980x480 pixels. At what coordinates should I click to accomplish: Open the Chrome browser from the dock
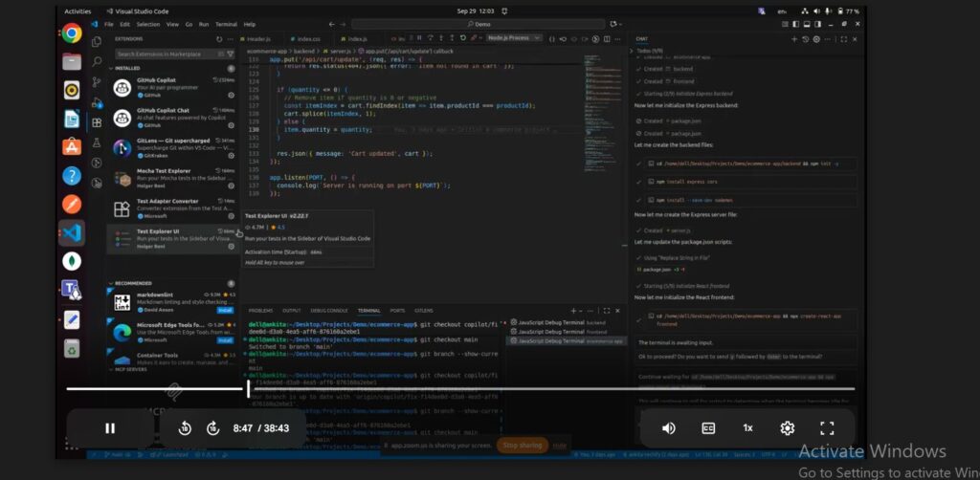coord(72,33)
